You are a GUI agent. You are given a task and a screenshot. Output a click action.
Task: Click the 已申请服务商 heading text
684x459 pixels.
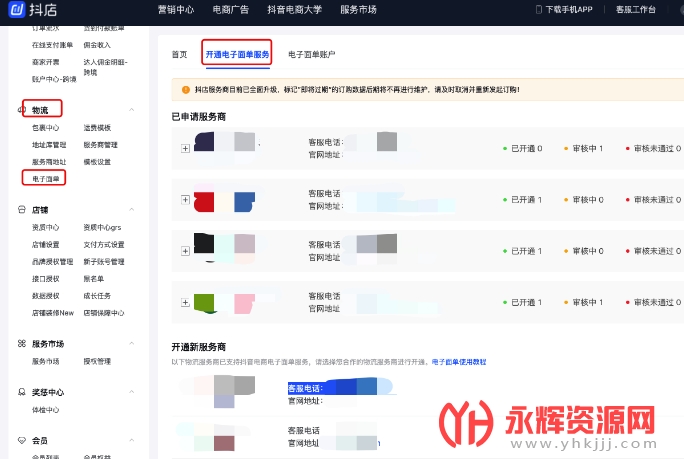coord(198,116)
